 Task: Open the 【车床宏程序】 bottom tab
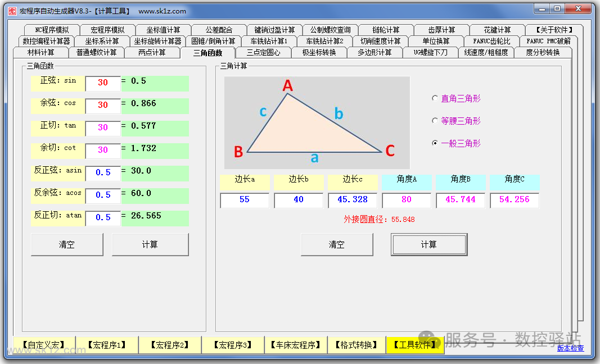tap(296, 345)
